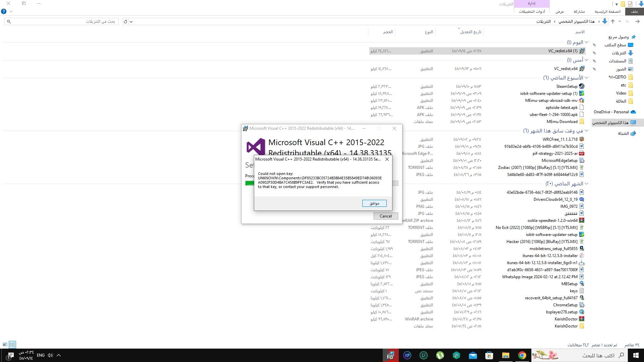Open File Explorer from the taskbar
The image size is (644, 362).
pos(505,355)
